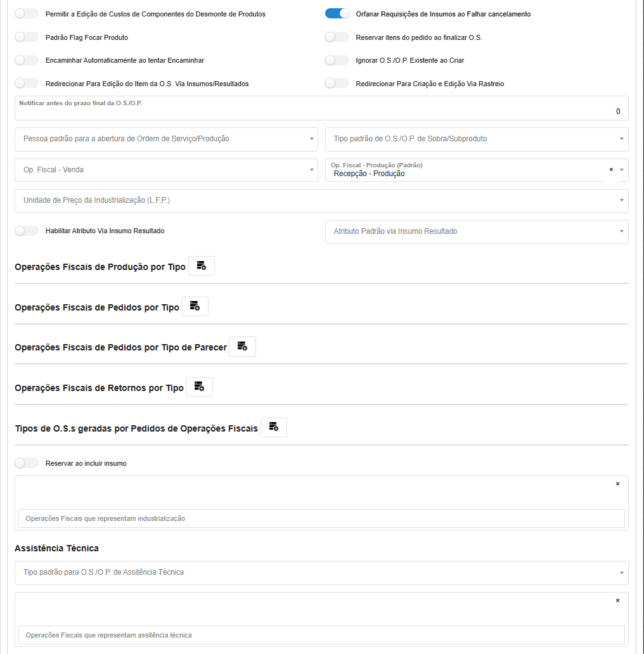This screenshot has width=644, height=654.
Task: Disable Orfanar Requisições de Insumos toggle
Action: click(x=337, y=14)
